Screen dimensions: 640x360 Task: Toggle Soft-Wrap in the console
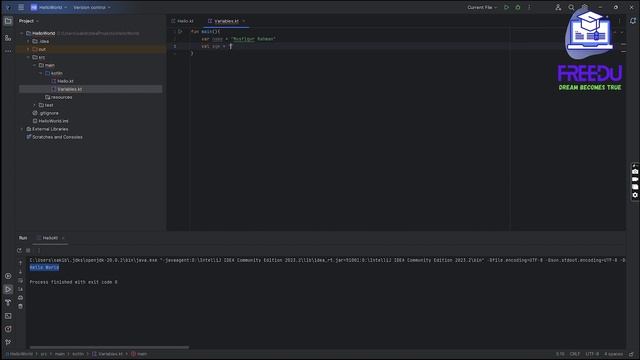[x=20, y=280]
